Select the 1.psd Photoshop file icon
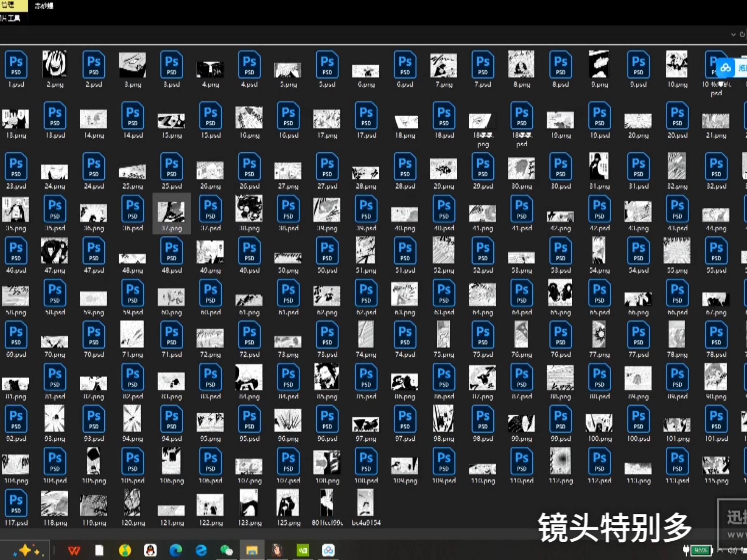Viewport: 747px width, 560px height. pyautogui.click(x=16, y=65)
